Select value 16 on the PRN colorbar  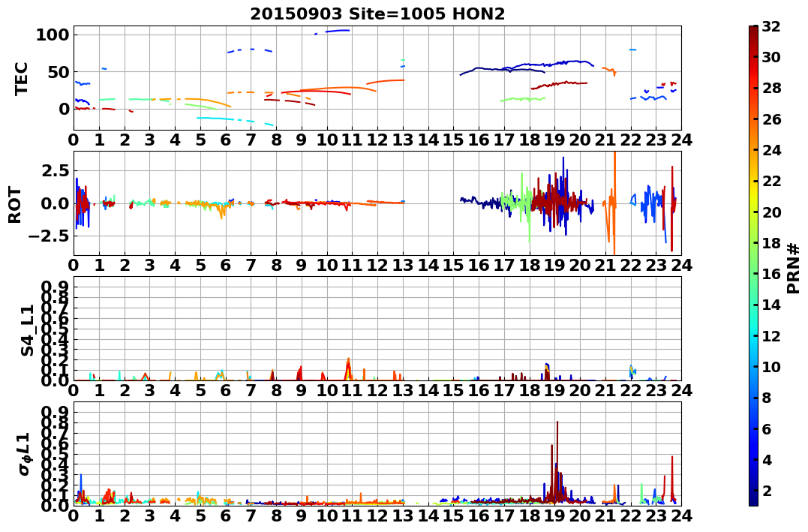click(771, 274)
